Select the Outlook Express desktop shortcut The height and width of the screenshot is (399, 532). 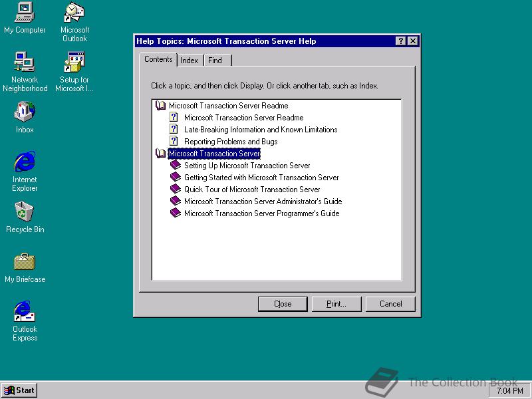[25, 321]
